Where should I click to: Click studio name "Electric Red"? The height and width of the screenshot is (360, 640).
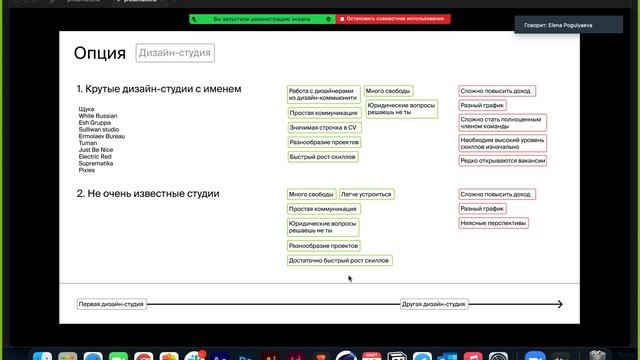coord(95,156)
